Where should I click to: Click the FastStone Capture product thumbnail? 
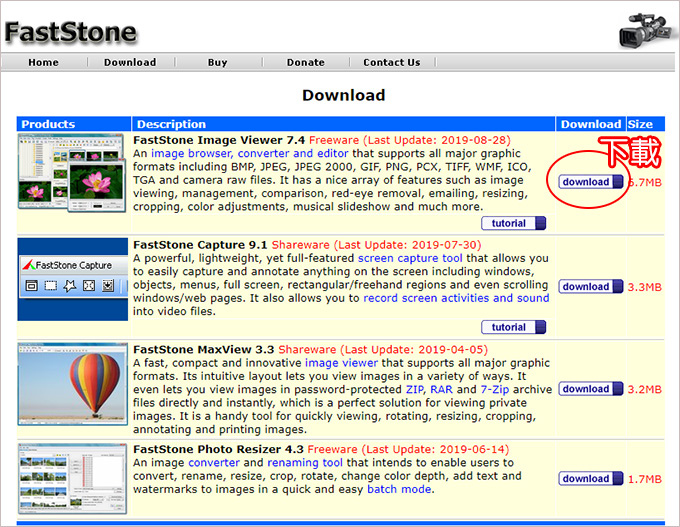73,279
